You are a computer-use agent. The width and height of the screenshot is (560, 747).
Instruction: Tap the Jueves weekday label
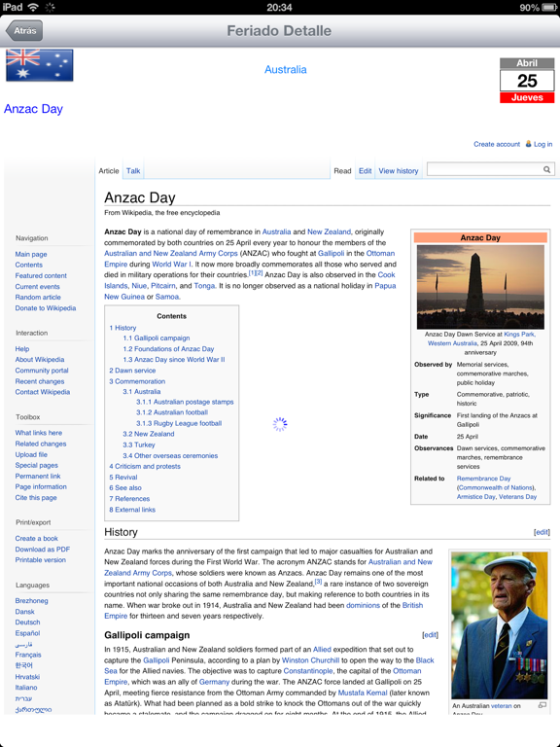click(x=527, y=97)
